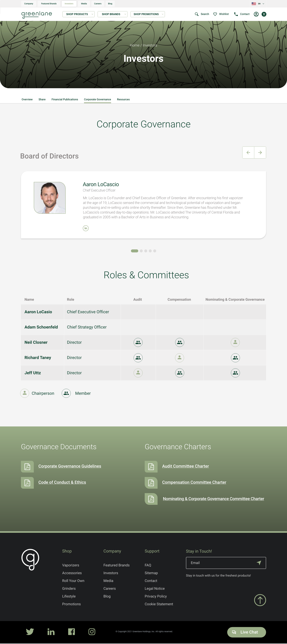The image size is (287, 644).
Task: Open the Cookie Statement footer link
Action: coord(159,604)
